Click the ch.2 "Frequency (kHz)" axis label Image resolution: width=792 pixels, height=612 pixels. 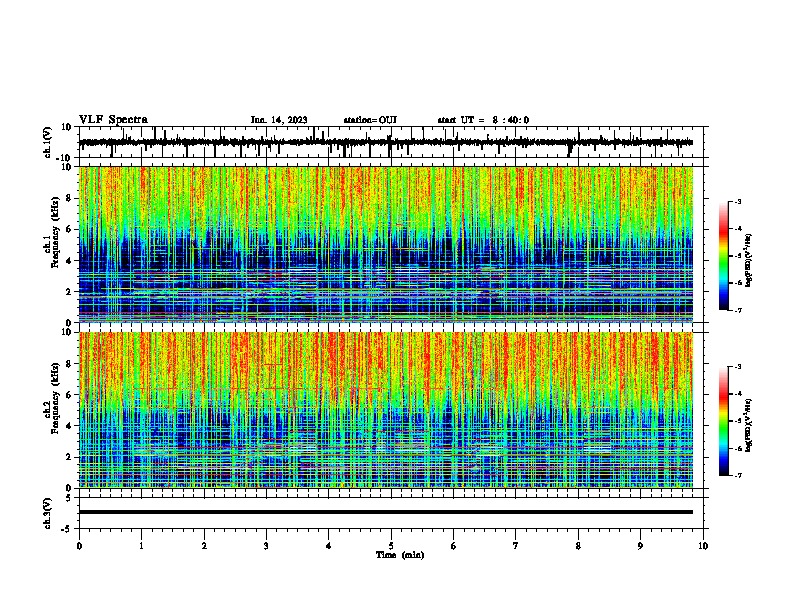coord(55,398)
